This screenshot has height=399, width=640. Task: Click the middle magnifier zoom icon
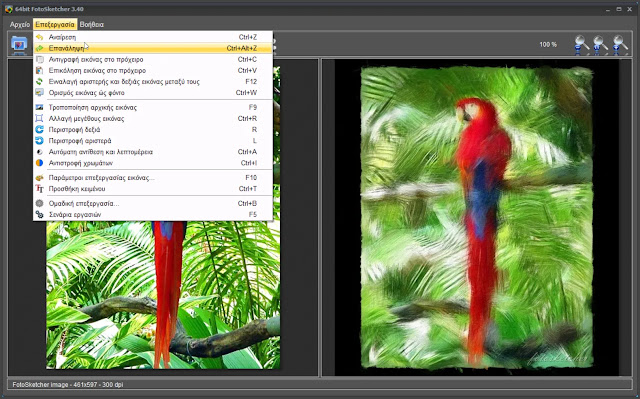600,45
